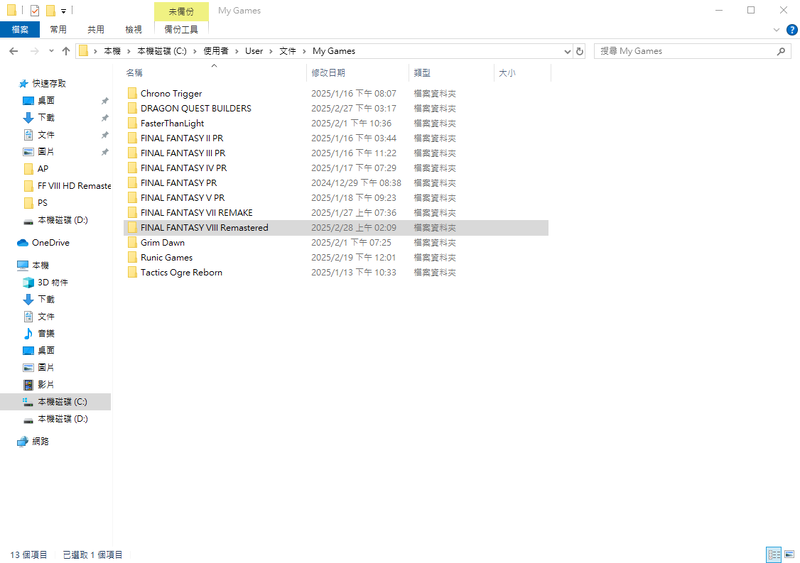
Task: Select FINAL FANTASY III PR folder icon
Action: click(x=133, y=153)
